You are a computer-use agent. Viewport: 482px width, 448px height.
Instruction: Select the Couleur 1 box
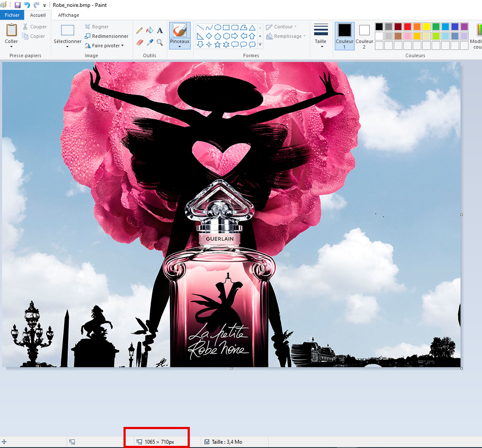tap(345, 36)
